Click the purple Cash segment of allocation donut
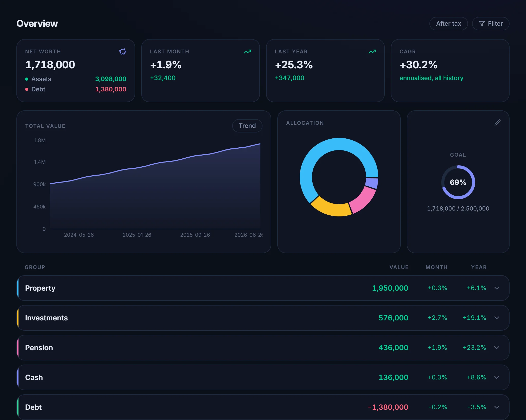The height and width of the screenshot is (420, 526). (372, 183)
